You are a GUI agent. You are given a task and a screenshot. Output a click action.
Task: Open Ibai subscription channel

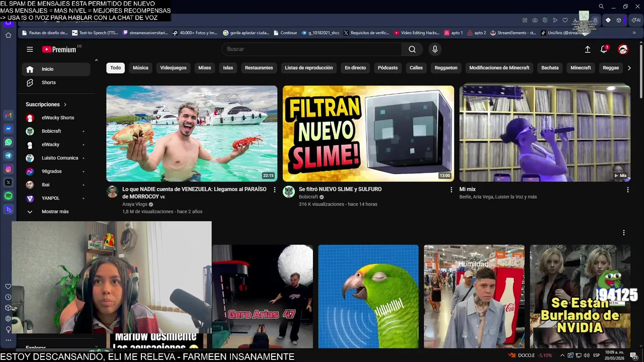tap(56, 185)
